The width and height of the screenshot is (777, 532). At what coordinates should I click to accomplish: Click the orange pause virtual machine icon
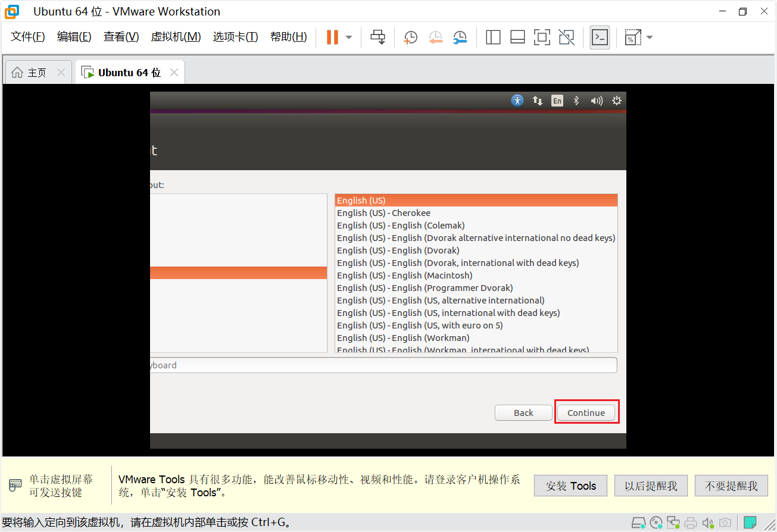332,37
